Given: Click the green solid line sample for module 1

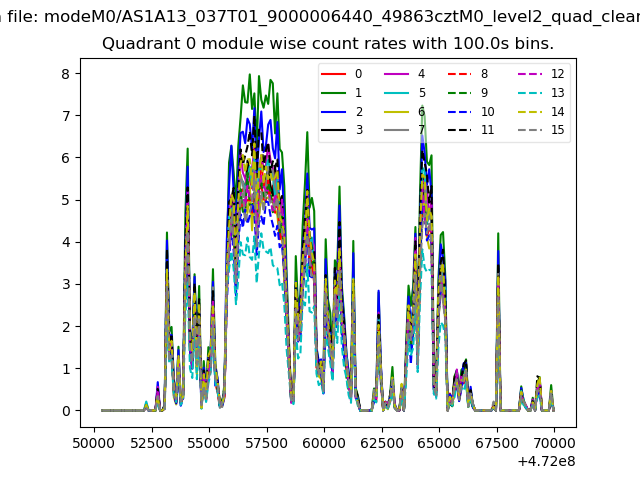Looking at the screenshot, I should click(333, 93).
